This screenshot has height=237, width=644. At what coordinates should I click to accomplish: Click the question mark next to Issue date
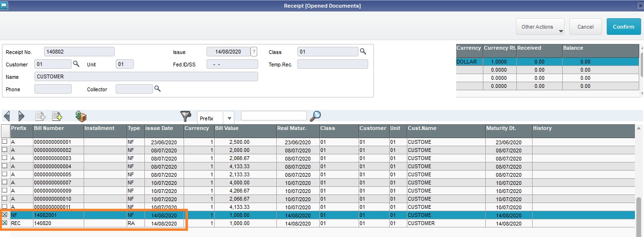click(x=254, y=52)
